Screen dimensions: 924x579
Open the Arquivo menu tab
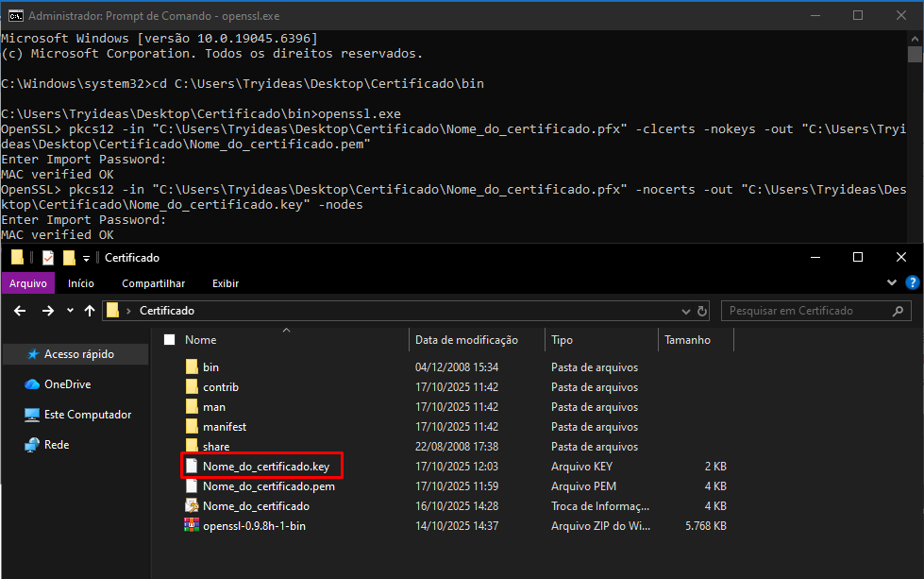pyautogui.click(x=27, y=282)
